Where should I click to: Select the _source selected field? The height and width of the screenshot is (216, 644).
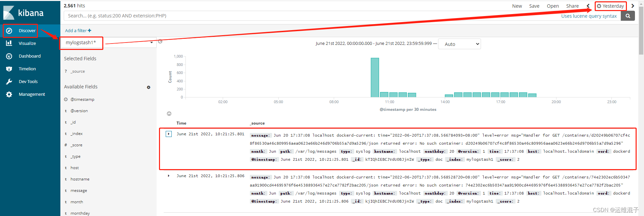[x=78, y=71]
